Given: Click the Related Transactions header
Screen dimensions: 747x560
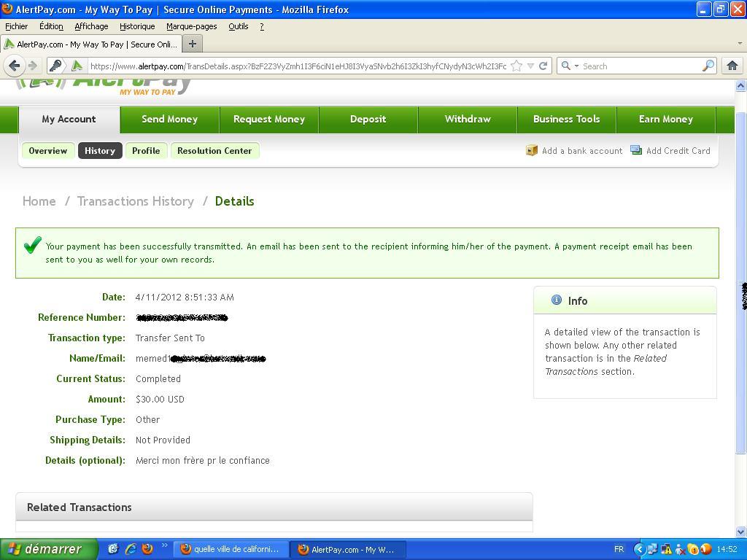Looking at the screenshot, I should (274, 507).
